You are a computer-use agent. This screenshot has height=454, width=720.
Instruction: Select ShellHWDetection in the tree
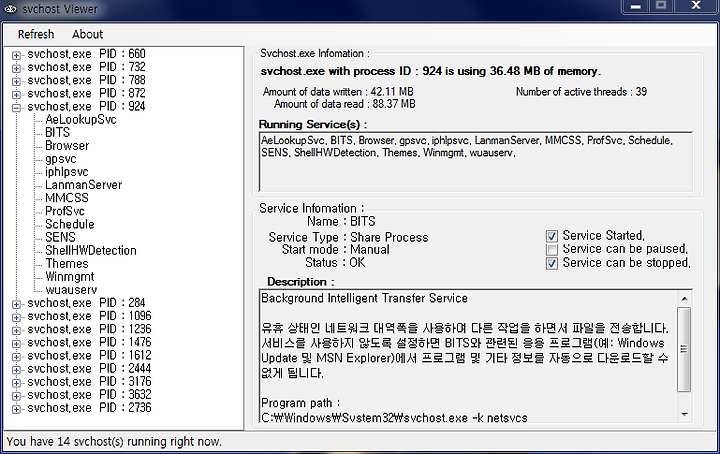[x=91, y=251]
